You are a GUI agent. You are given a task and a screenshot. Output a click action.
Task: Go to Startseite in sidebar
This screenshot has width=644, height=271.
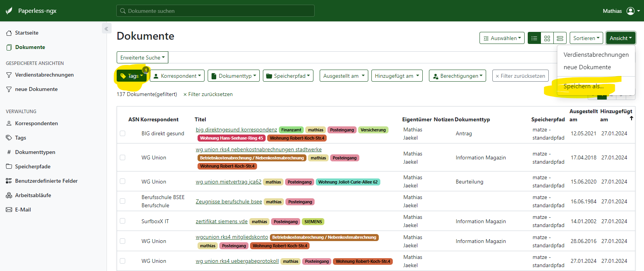click(26, 33)
